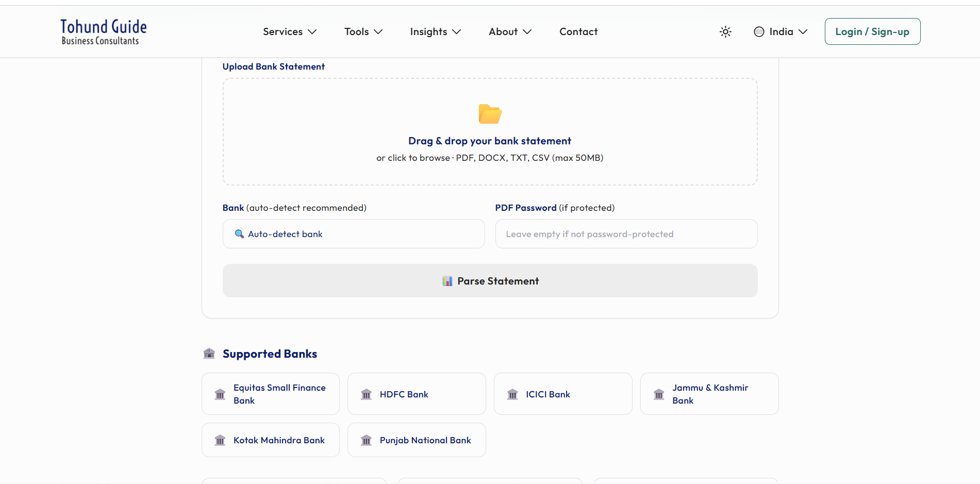Viewport: 980px width, 484px height.
Task: Select the HDFC Bank icon
Action: [x=366, y=394]
